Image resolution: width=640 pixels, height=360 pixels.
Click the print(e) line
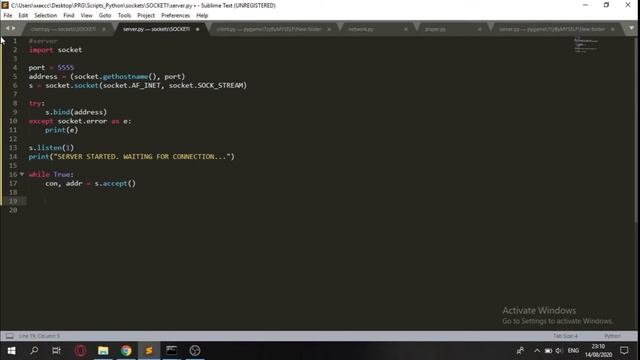click(61, 130)
